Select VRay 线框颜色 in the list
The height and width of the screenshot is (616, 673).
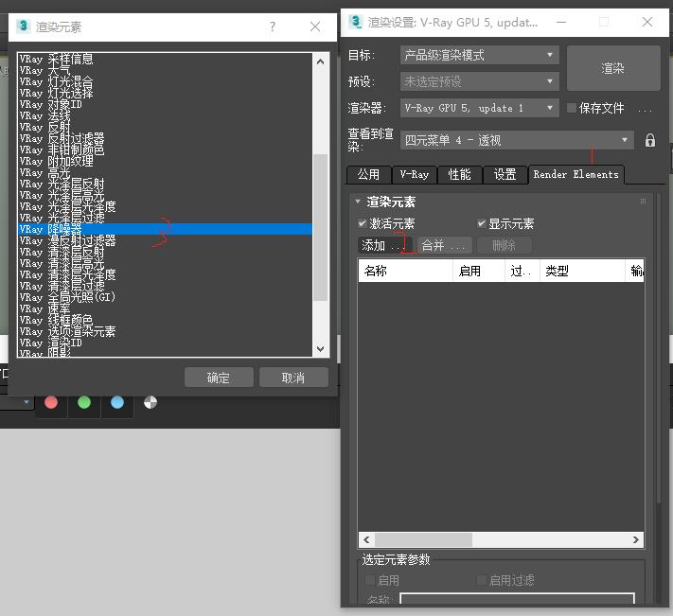(165, 320)
